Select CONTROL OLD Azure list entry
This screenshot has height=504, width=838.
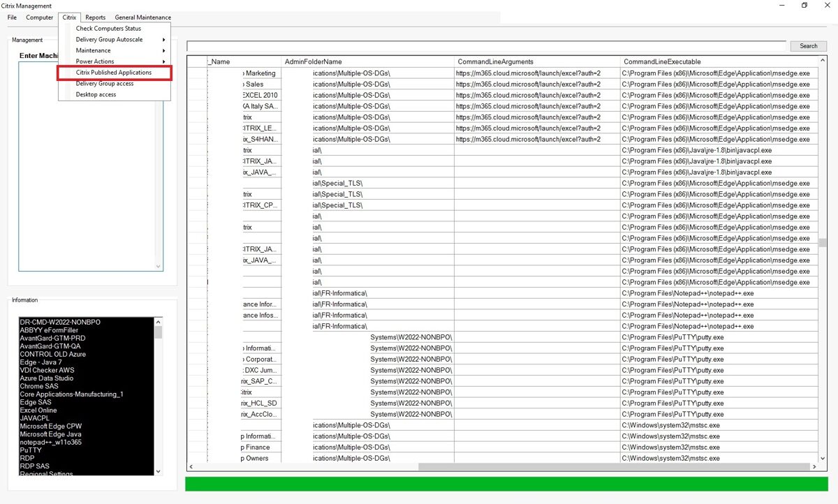[53, 354]
